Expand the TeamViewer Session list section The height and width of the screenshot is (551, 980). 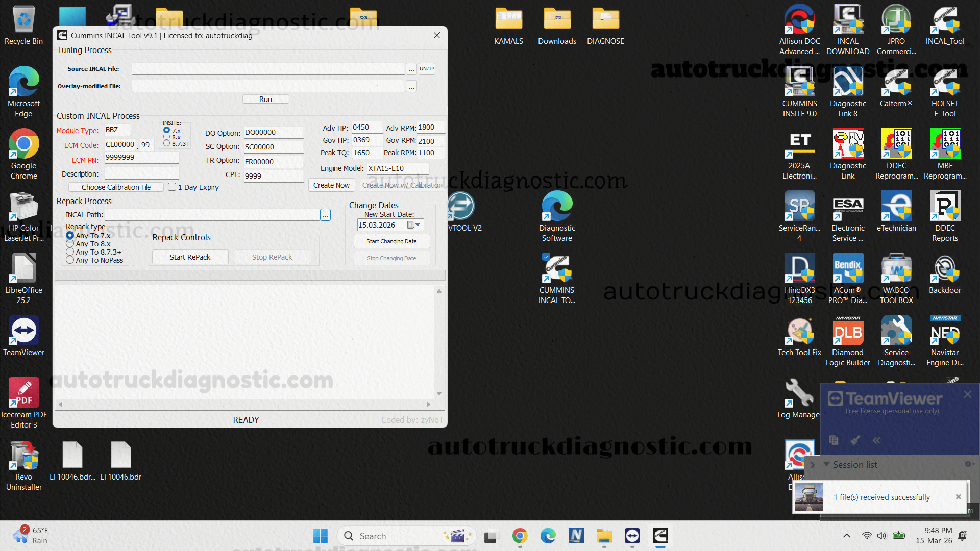(x=826, y=464)
